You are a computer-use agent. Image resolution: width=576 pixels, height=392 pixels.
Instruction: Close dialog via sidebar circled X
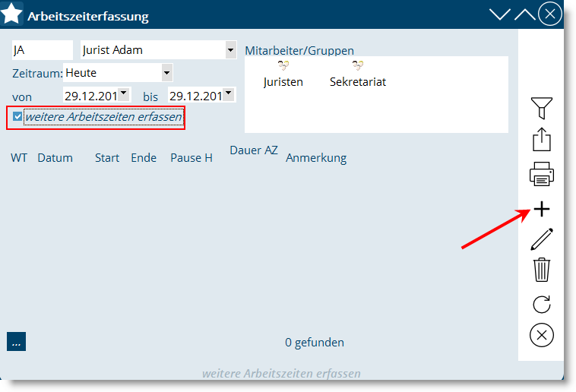pyautogui.click(x=542, y=335)
